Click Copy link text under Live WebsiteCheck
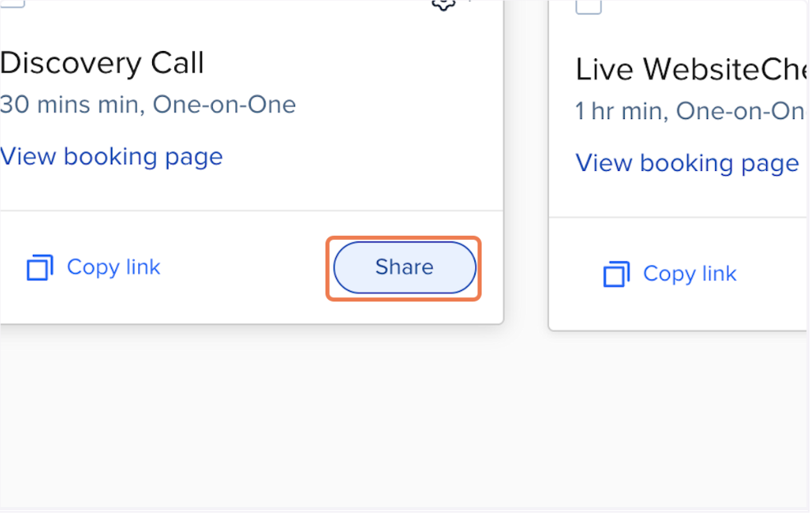Image resolution: width=812 pixels, height=516 pixels. pos(690,274)
